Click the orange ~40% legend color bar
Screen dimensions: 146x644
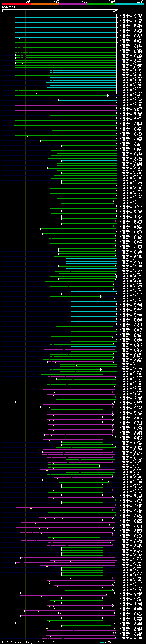tap(45, 4)
